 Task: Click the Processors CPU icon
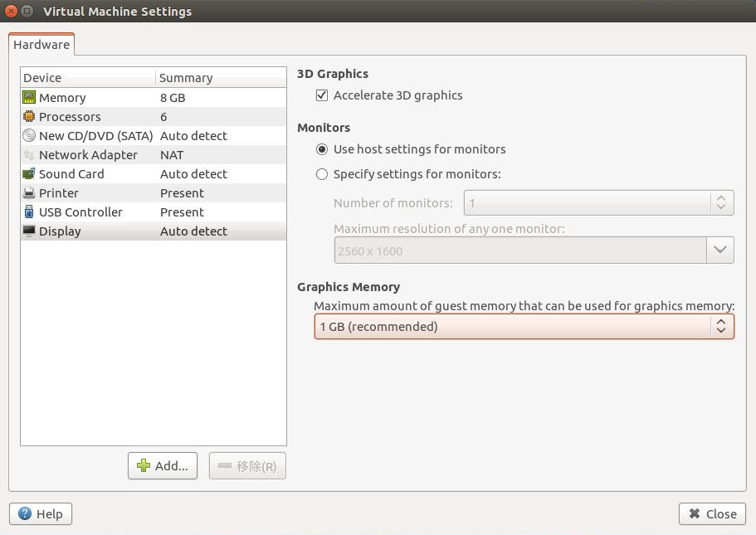coord(29,117)
